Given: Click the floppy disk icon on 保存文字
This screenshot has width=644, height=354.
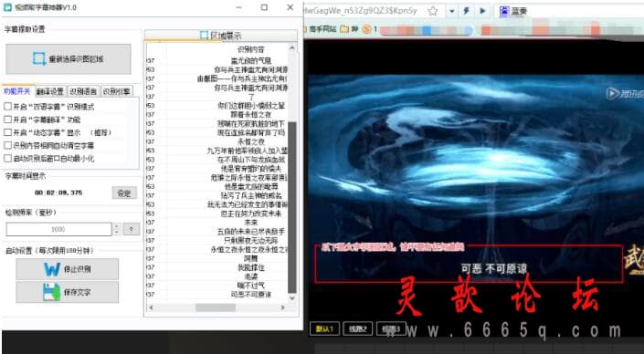Looking at the screenshot, I should coord(52,292).
